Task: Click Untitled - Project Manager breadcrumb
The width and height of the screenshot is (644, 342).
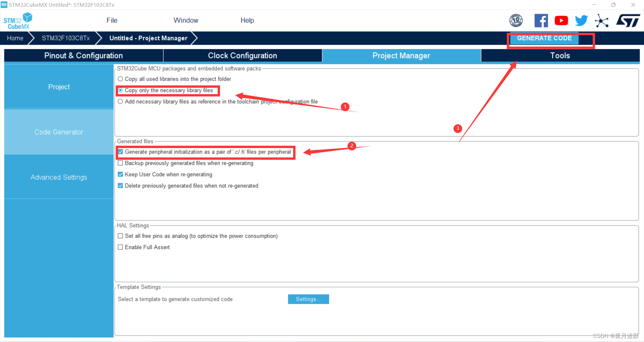Action: point(148,38)
